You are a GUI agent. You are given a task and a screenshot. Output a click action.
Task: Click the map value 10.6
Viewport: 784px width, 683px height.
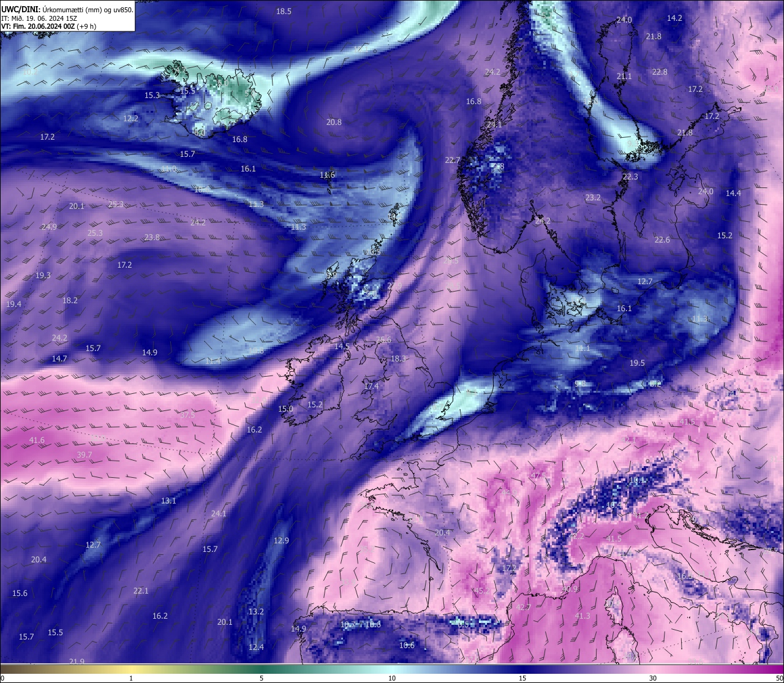pos(407,645)
